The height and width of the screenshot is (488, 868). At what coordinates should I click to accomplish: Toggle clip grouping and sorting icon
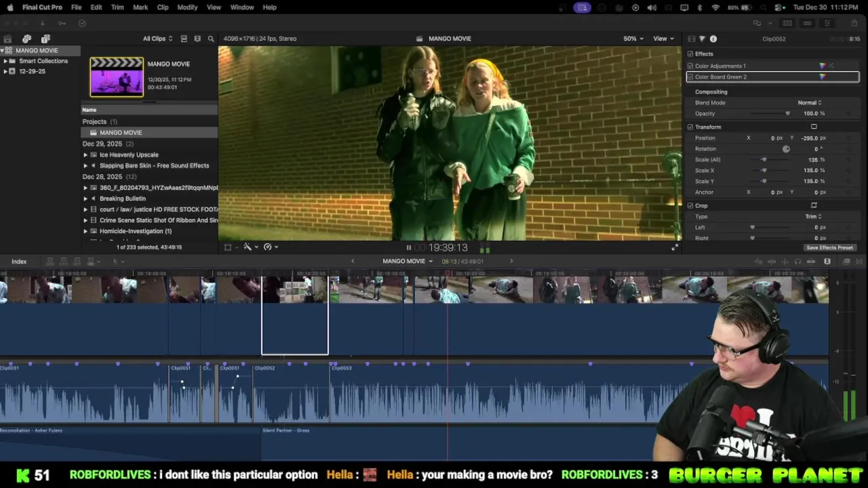[184, 39]
